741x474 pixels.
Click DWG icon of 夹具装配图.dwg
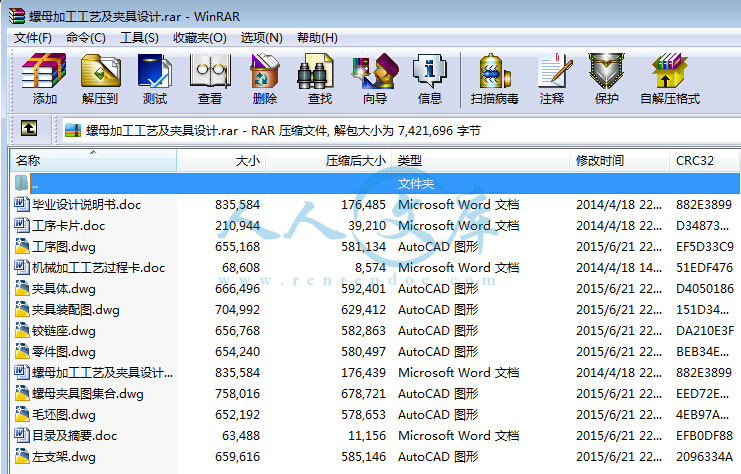22,309
